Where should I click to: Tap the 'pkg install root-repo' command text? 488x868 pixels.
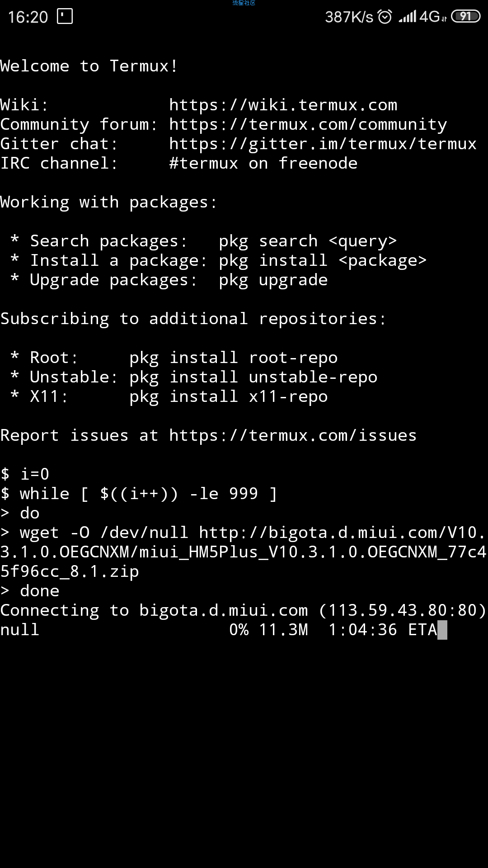[x=234, y=358]
